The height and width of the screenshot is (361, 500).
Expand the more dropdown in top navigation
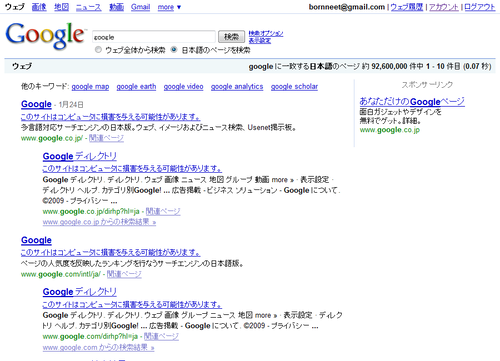[x=169, y=7]
